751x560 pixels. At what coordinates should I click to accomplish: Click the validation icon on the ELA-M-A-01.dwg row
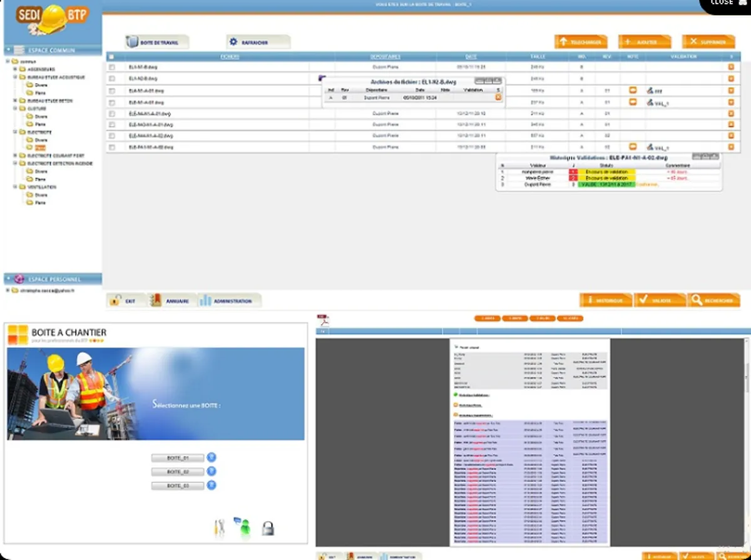point(650,91)
